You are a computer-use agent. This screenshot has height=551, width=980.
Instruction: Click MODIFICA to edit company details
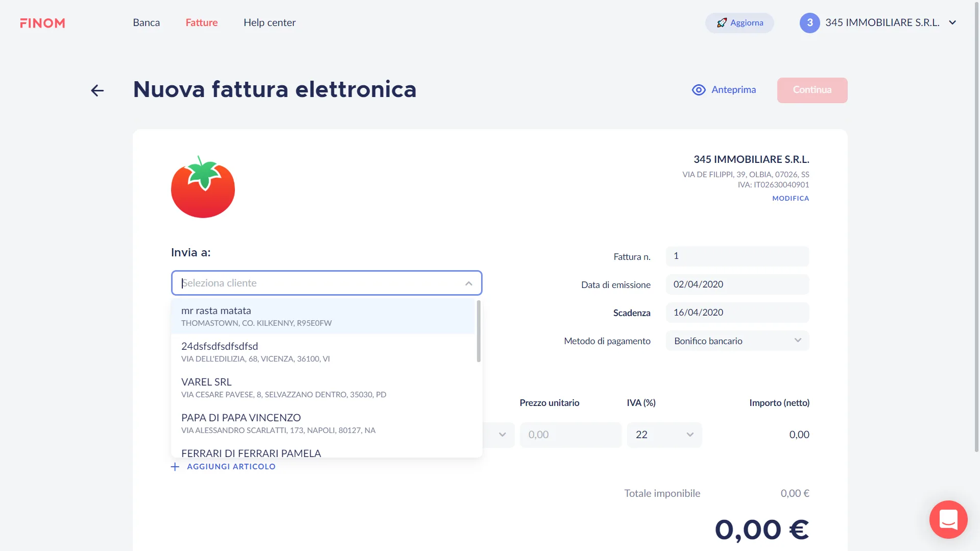pyautogui.click(x=791, y=198)
